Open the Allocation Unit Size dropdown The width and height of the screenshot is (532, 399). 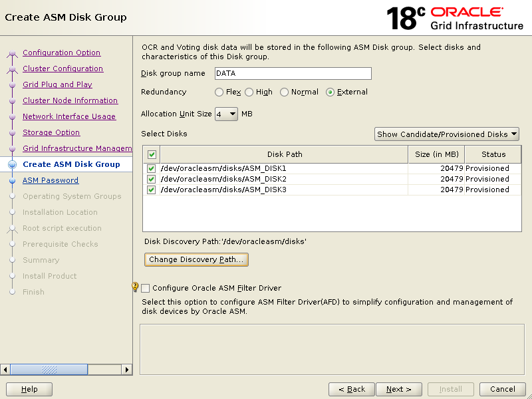point(226,114)
